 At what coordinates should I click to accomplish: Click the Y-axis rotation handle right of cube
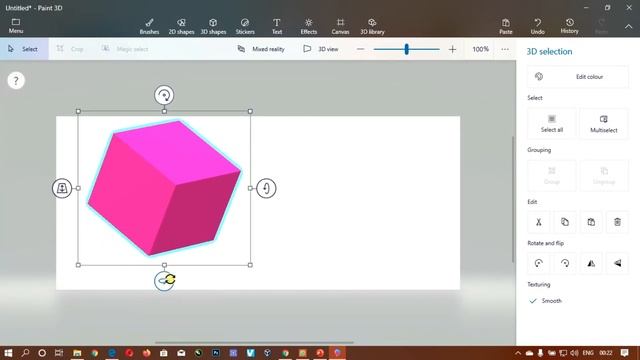[266, 188]
